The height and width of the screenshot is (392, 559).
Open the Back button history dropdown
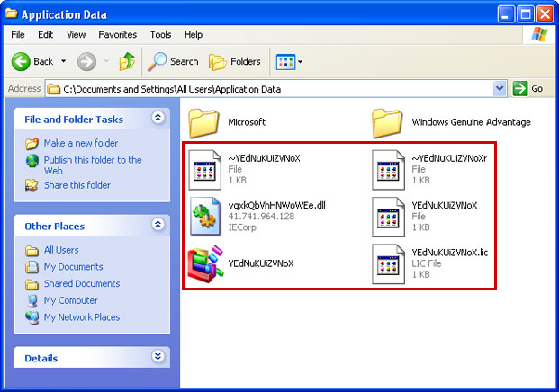tap(63, 61)
